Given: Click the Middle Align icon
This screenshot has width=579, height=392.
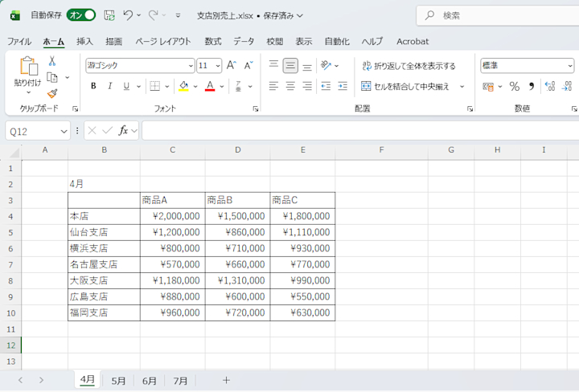Looking at the screenshot, I should point(290,66).
